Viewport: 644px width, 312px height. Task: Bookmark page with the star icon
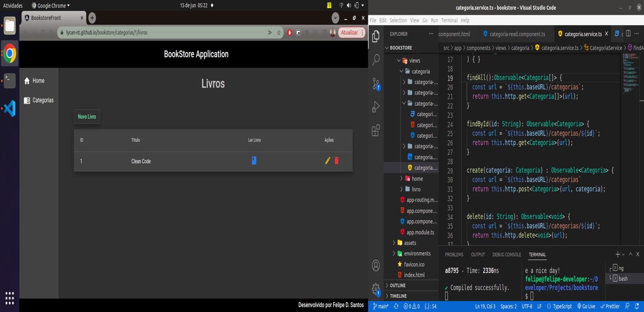[279, 33]
